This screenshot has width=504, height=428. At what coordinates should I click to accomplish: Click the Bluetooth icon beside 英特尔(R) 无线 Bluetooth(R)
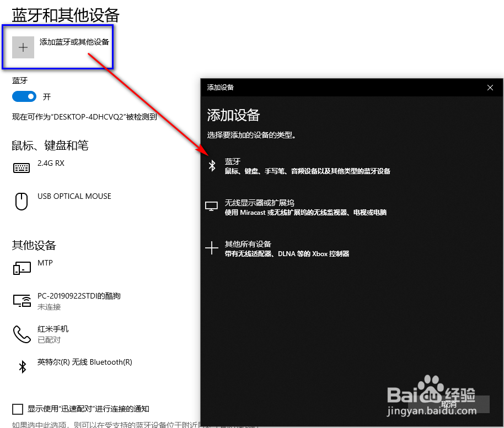pos(22,366)
